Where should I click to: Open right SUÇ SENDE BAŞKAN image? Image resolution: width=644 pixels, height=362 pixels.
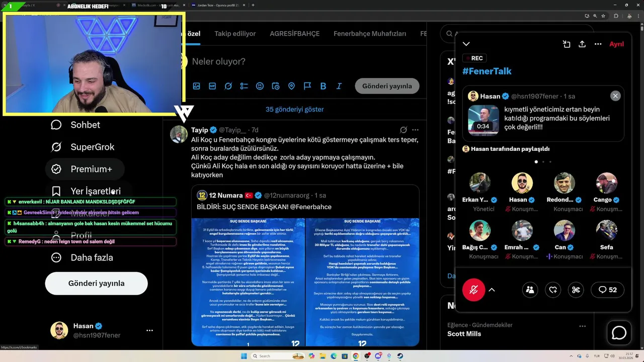point(362,282)
